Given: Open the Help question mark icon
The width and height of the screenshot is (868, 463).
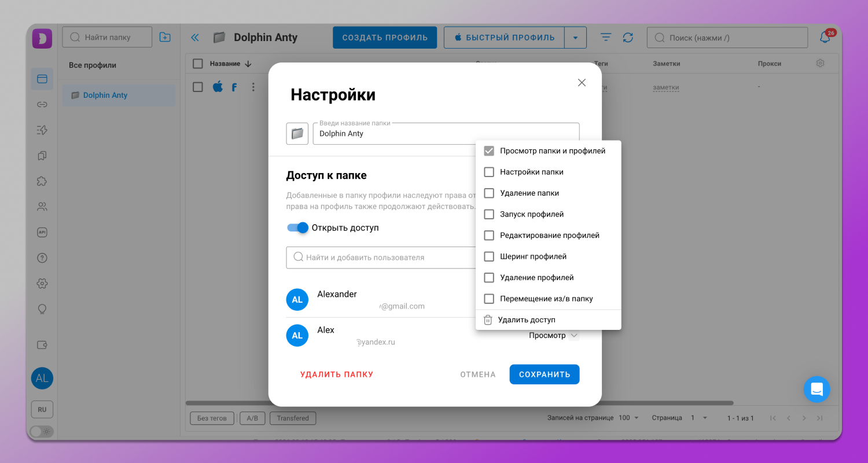Looking at the screenshot, I should (42, 258).
